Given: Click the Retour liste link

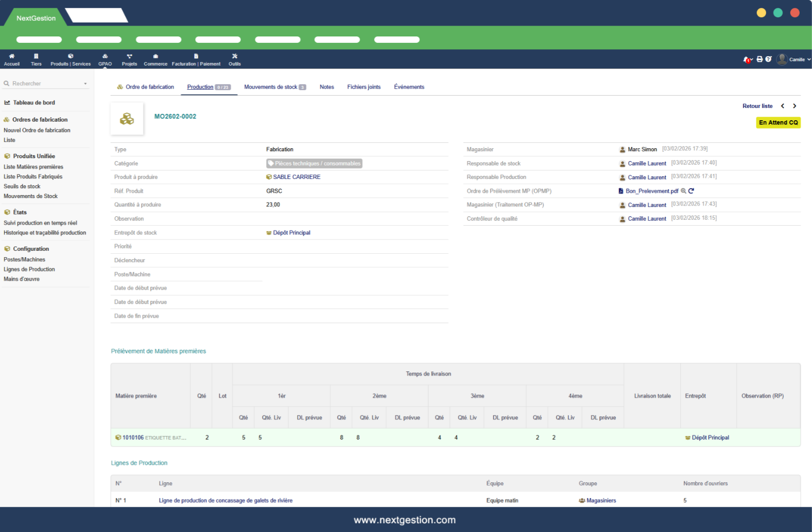Looking at the screenshot, I should tap(757, 106).
